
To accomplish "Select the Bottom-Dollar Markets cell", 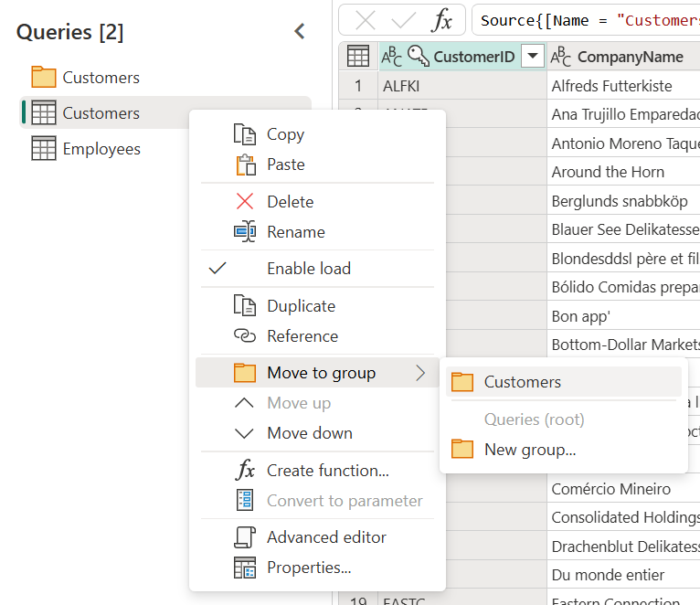I will [x=623, y=345].
